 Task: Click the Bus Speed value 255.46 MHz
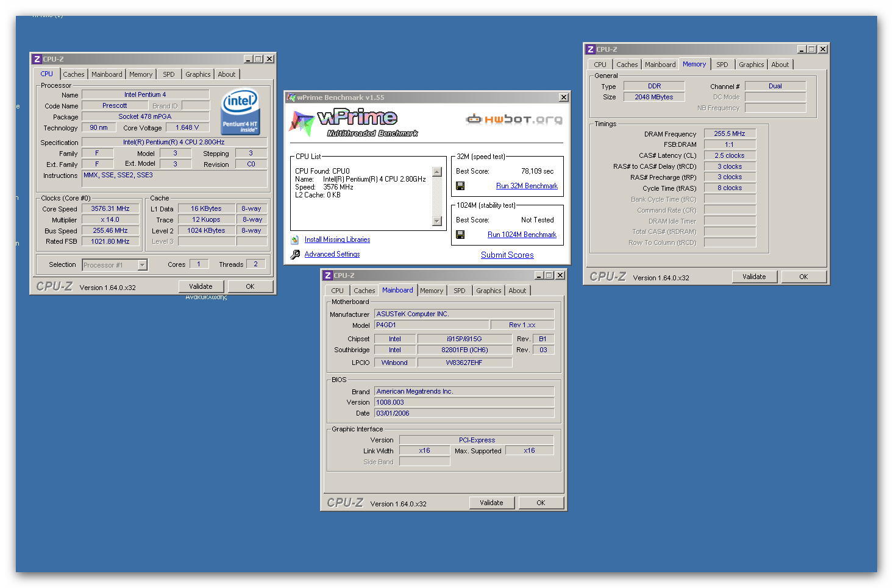[110, 230]
